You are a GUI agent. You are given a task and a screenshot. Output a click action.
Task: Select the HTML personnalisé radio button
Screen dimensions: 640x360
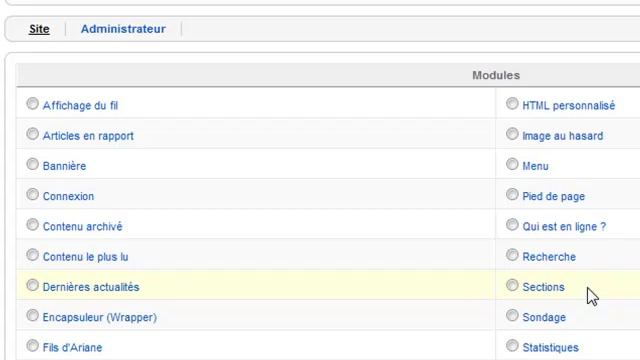[512, 104]
